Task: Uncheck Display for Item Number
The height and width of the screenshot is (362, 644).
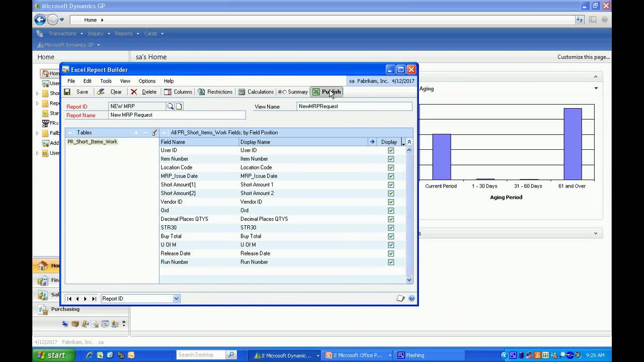Action: pyautogui.click(x=391, y=159)
